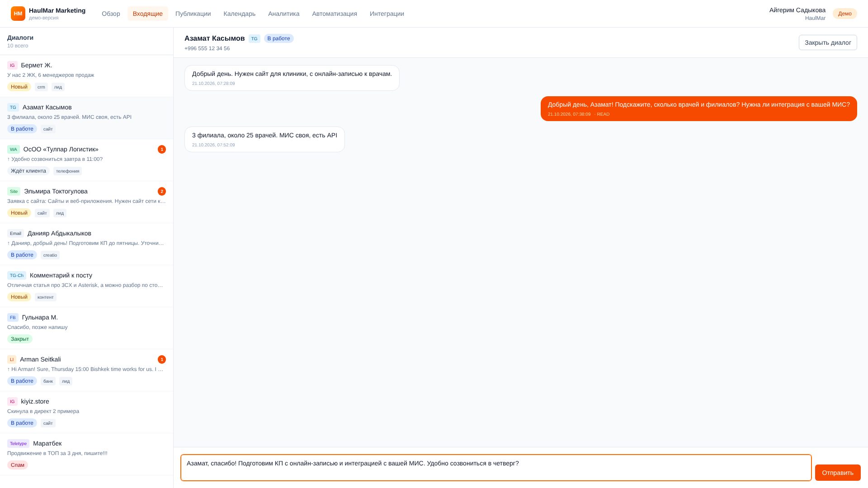Switch to the Календарь tab
This screenshot has height=488, width=868.
pos(240,14)
